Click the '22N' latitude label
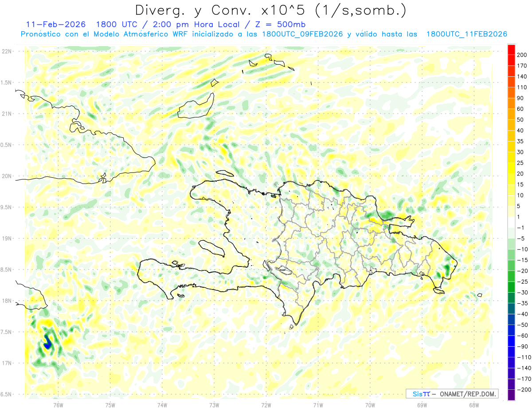Viewport: 532px width, 411px height. point(7,51)
